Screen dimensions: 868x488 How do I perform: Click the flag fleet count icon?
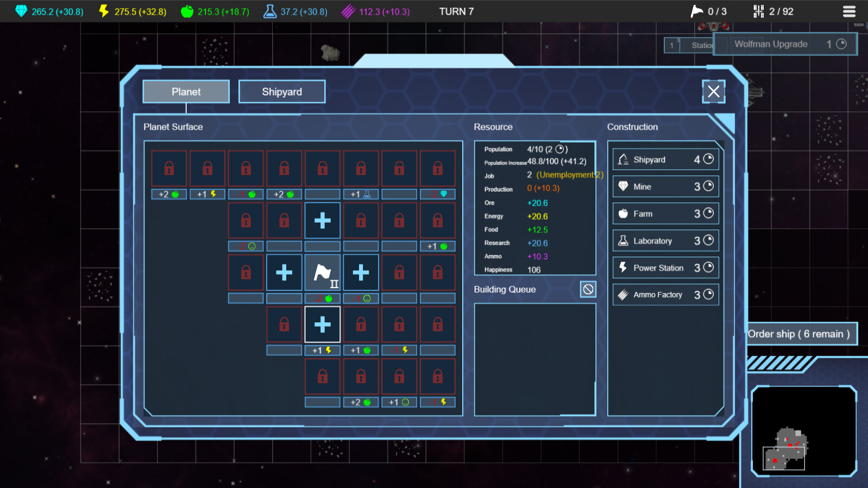697,11
